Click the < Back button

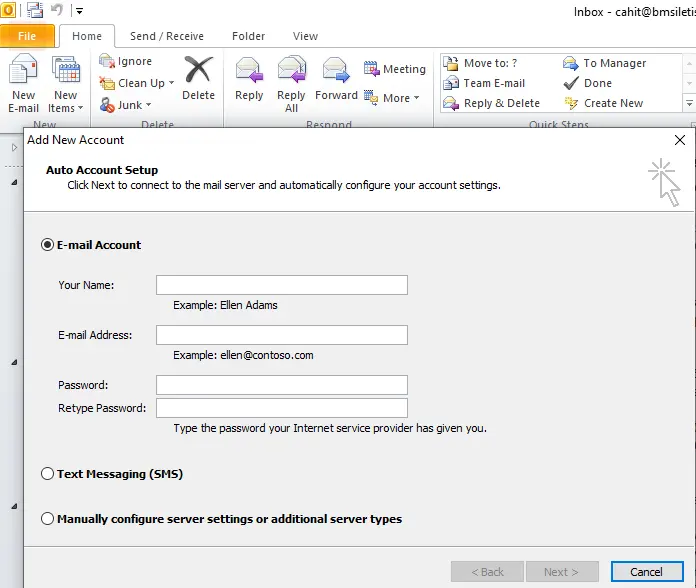tap(487, 572)
